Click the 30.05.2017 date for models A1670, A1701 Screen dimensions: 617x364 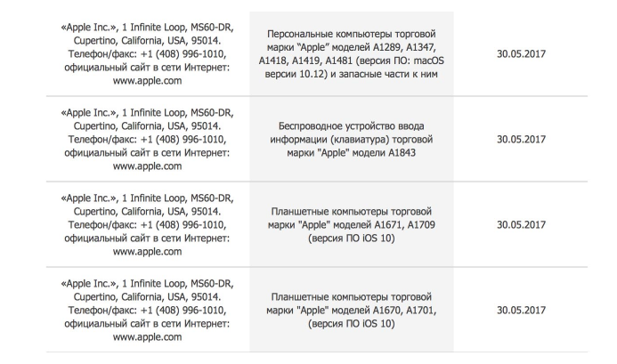pos(521,310)
